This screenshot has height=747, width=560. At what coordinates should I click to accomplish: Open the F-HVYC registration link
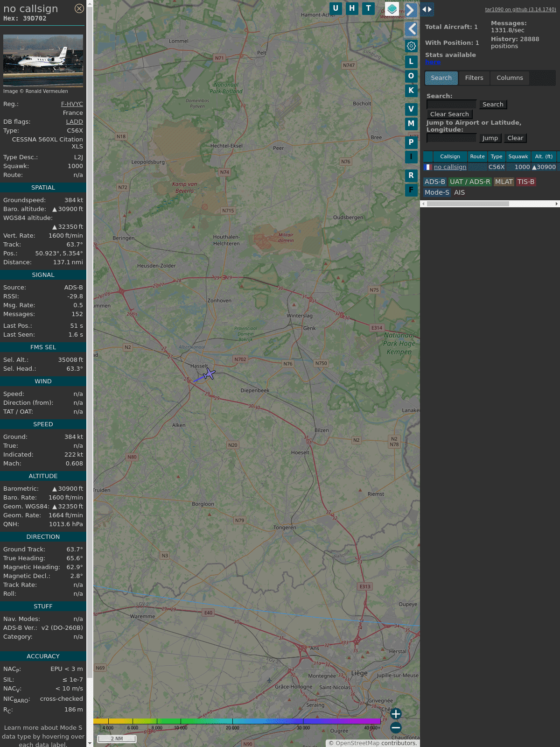pos(72,104)
